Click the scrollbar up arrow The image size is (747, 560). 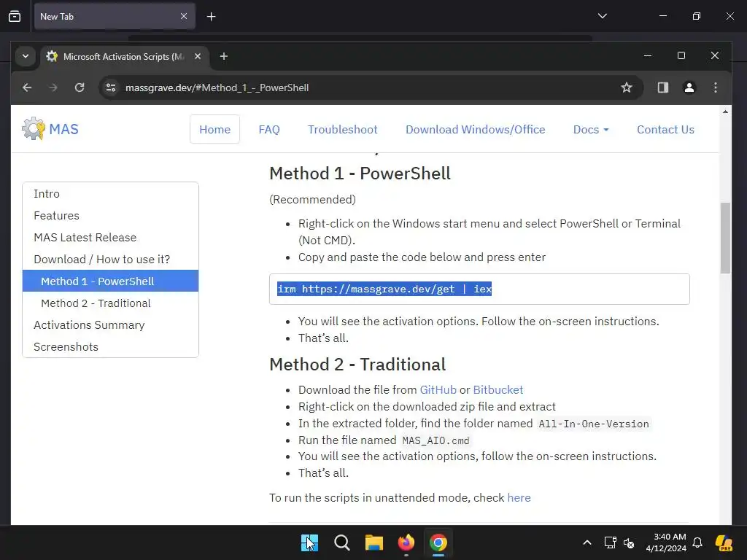(x=725, y=112)
